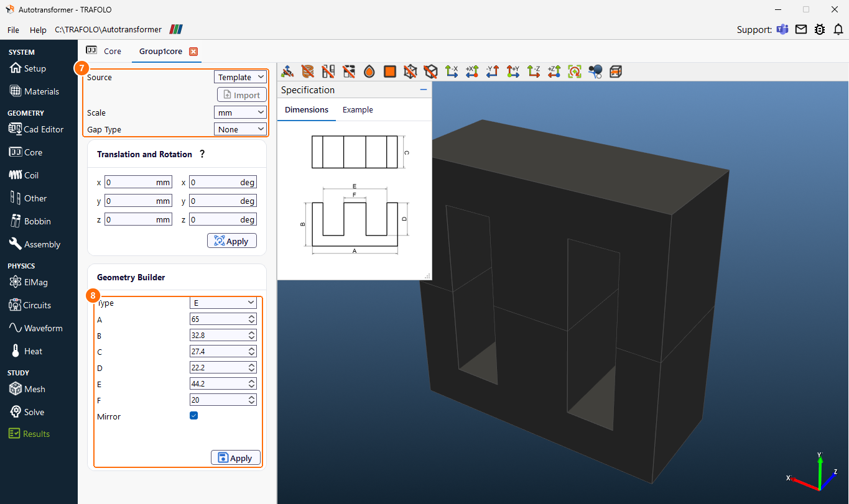Click the translation x mm input field
The image size is (849, 504).
pyautogui.click(x=138, y=183)
